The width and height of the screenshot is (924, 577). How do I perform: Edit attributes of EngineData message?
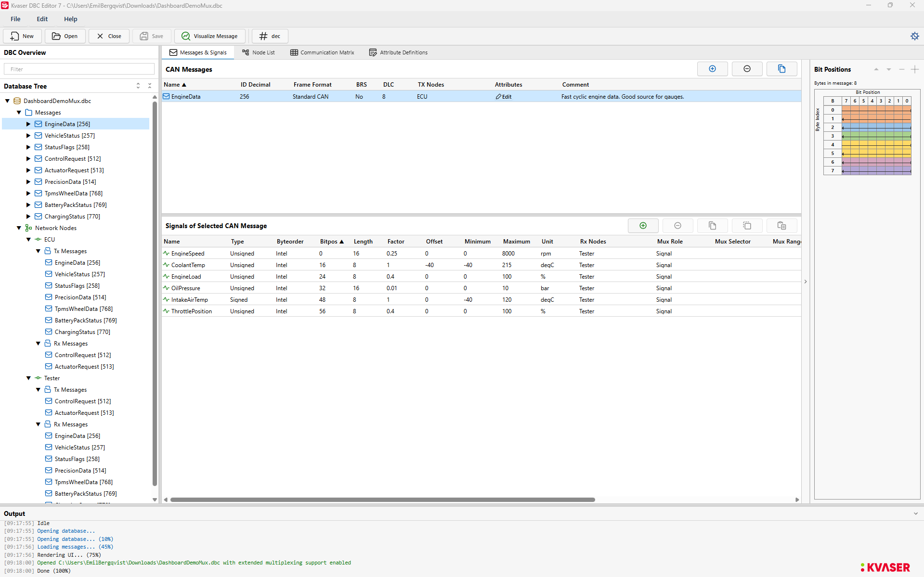[504, 97]
